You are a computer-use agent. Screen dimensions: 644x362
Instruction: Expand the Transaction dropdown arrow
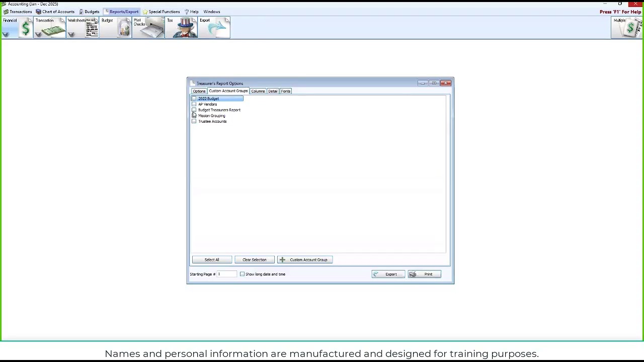38,34
